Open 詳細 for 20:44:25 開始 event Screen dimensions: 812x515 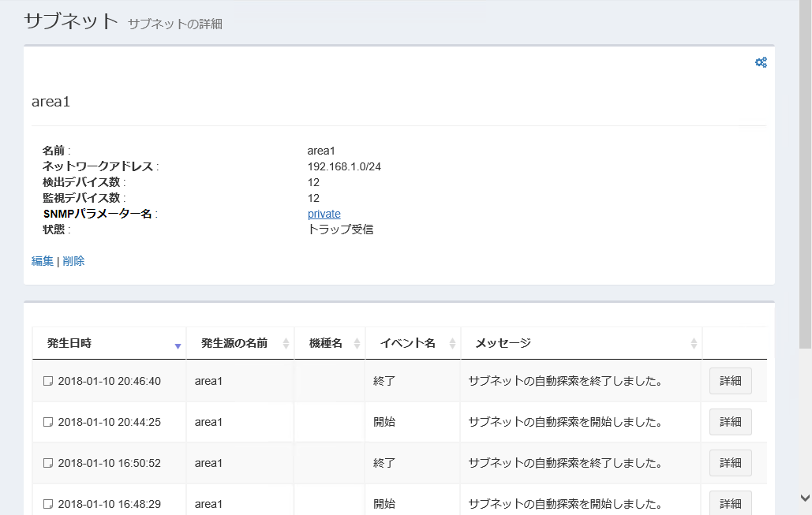click(730, 422)
